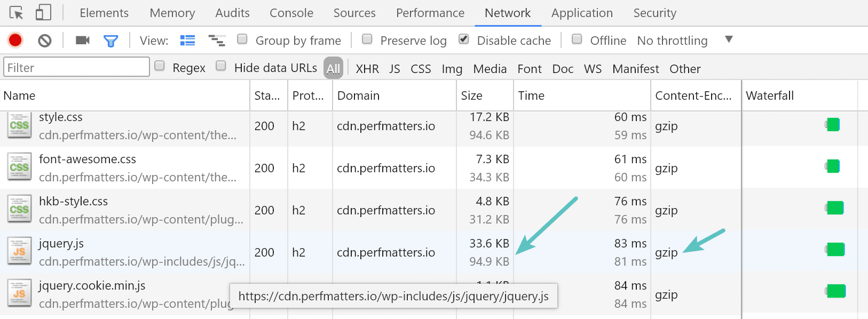Show overview with the waterfall view icon
The height and width of the screenshot is (319, 868).
(217, 41)
